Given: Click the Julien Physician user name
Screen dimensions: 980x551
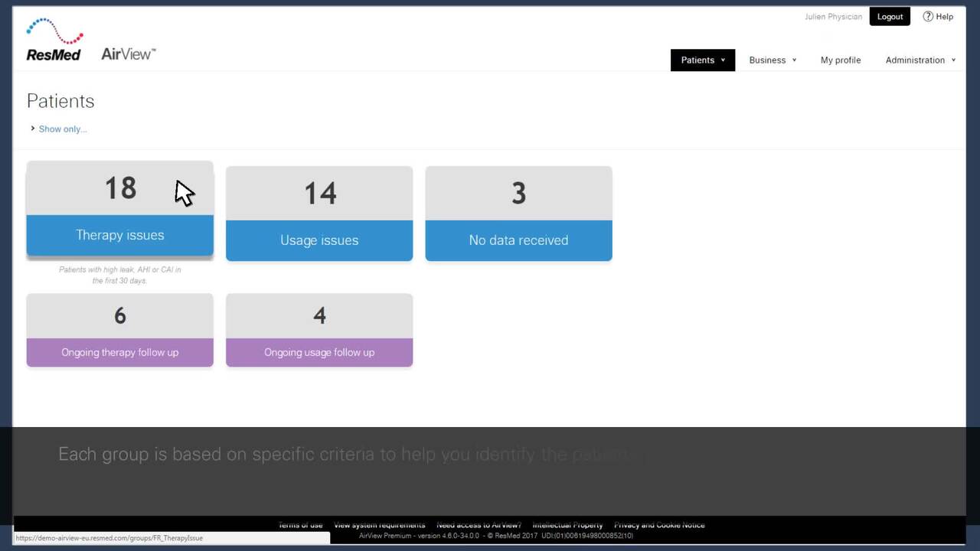Looking at the screenshot, I should 833,17.
